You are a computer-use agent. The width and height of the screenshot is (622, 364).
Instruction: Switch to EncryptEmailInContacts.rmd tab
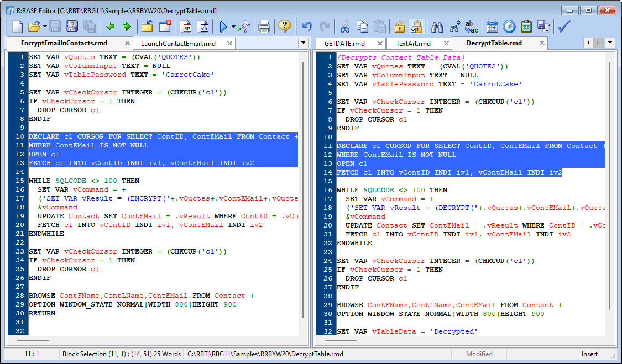[64, 43]
